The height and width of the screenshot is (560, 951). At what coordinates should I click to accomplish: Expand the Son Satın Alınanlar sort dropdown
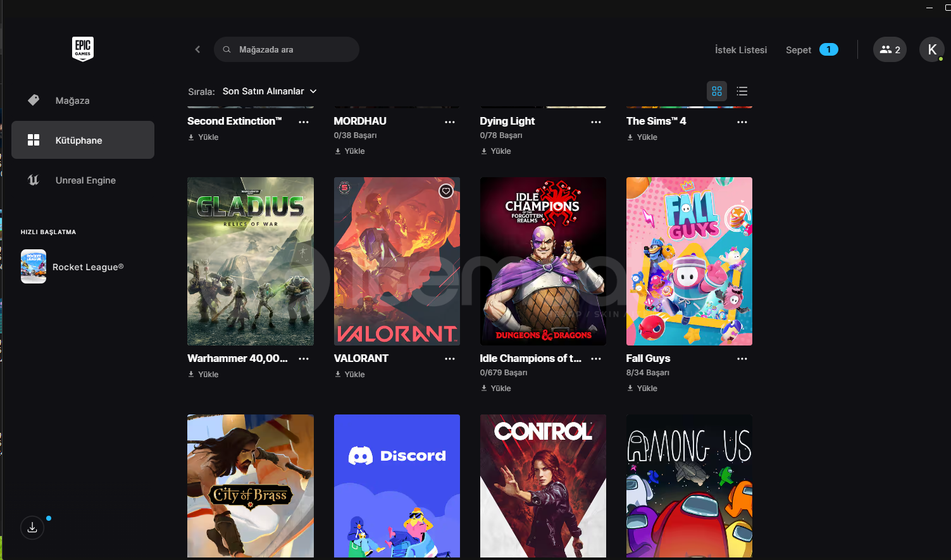coord(270,91)
